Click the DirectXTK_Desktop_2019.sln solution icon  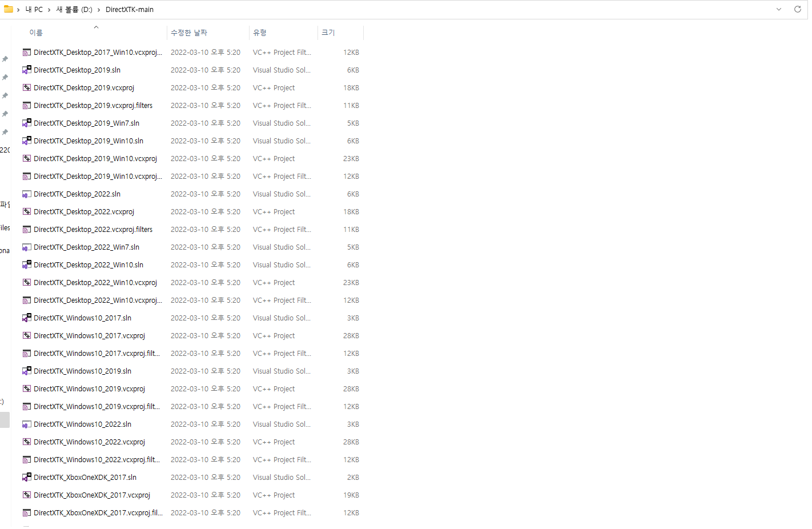pos(27,70)
